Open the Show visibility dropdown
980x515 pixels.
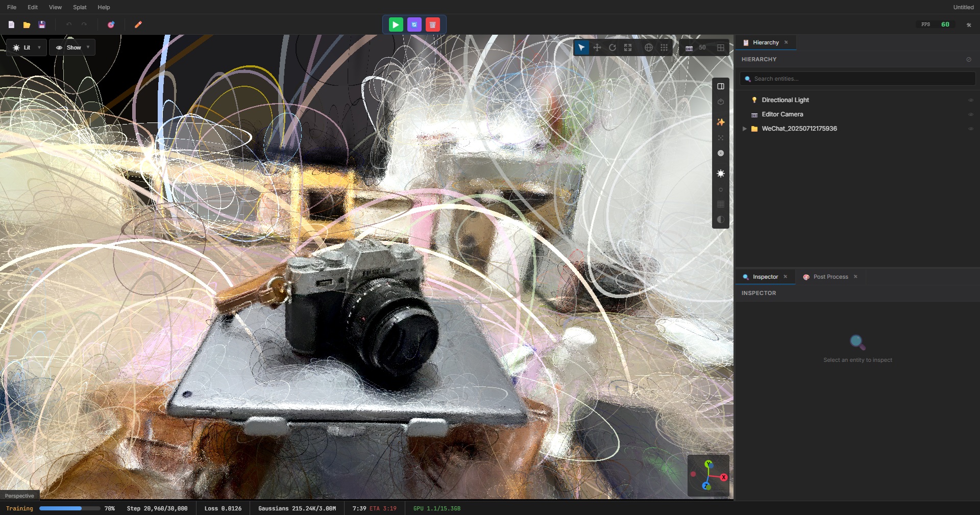(72, 47)
